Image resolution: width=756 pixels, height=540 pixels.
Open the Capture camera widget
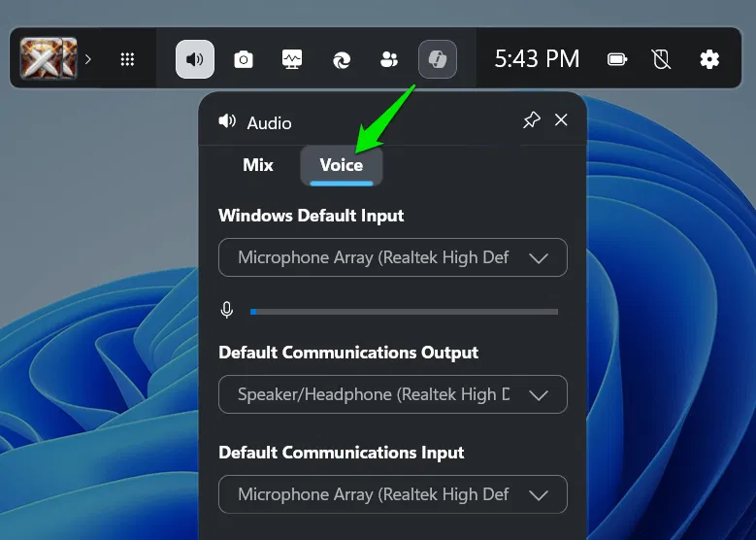244,59
